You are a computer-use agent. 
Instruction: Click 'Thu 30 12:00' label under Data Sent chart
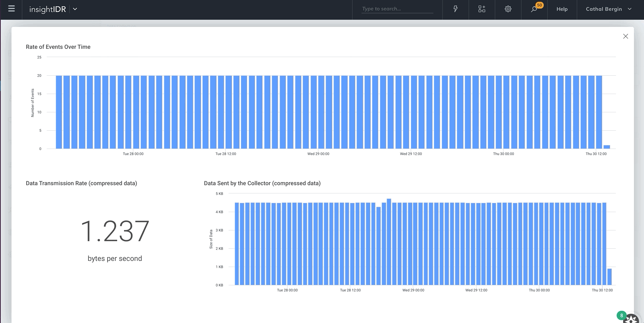(x=602, y=290)
